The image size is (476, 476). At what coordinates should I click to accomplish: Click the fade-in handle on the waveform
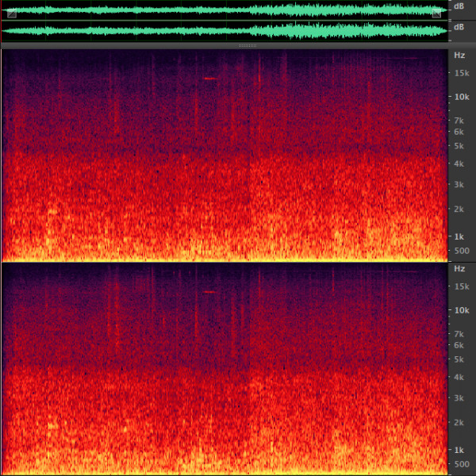(x=12, y=13)
